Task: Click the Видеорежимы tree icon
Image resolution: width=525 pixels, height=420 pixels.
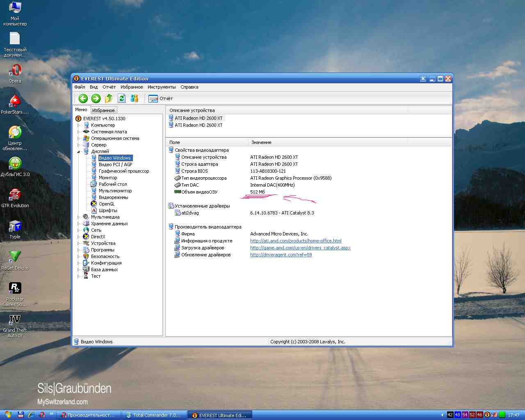Action: [x=94, y=197]
